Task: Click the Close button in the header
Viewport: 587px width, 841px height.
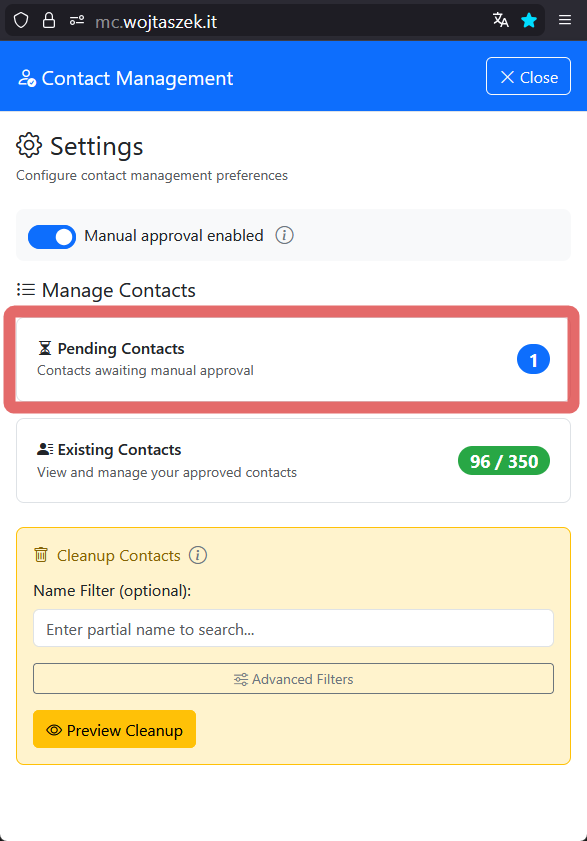Action: click(x=528, y=75)
